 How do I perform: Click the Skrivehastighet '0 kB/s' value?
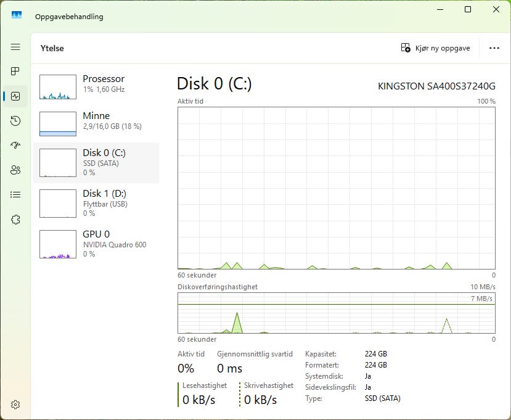coord(260,400)
